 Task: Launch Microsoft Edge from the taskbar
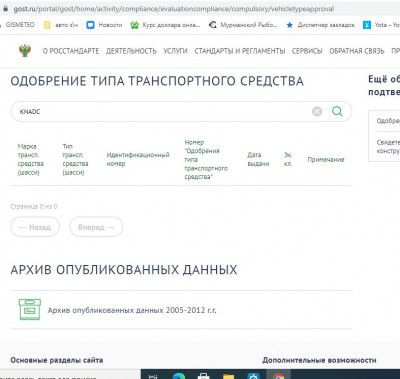179,376
